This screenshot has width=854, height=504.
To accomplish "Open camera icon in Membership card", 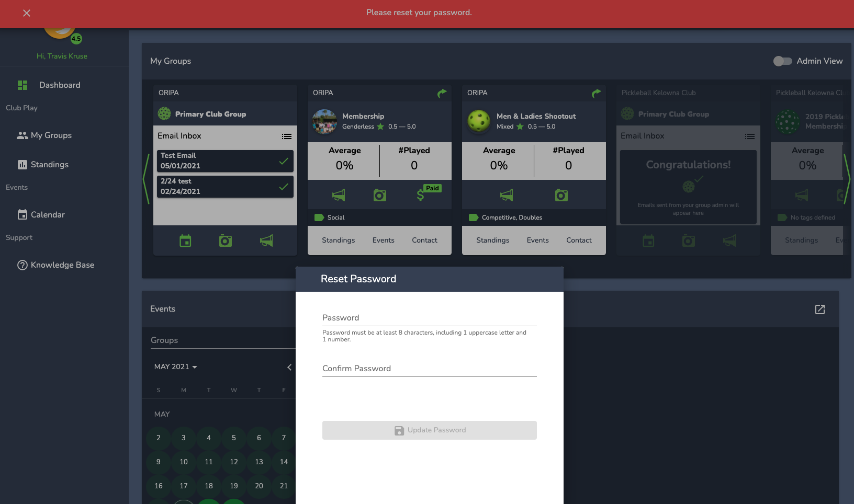I will pos(380,196).
